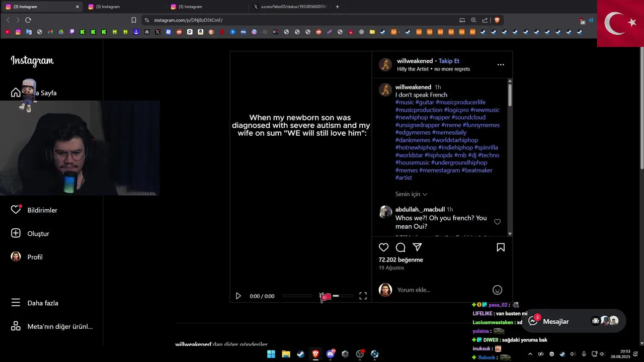
Task: Open Windows Start menu
Action: pyautogui.click(x=271, y=354)
